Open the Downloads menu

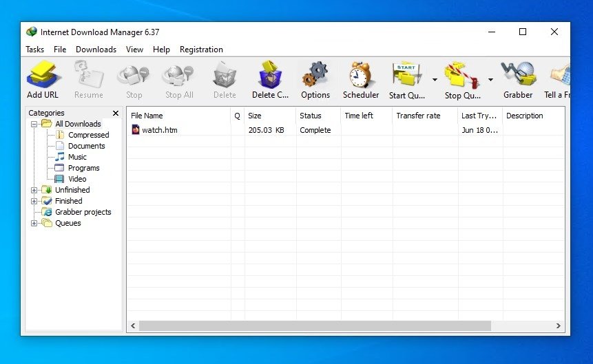coord(96,50)
